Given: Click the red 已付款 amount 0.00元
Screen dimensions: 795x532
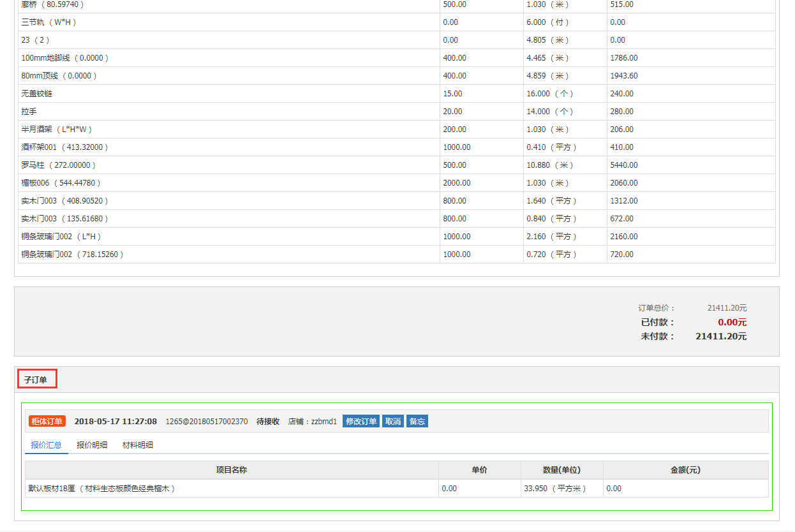Looking at the screenshot, I should 732,323.
